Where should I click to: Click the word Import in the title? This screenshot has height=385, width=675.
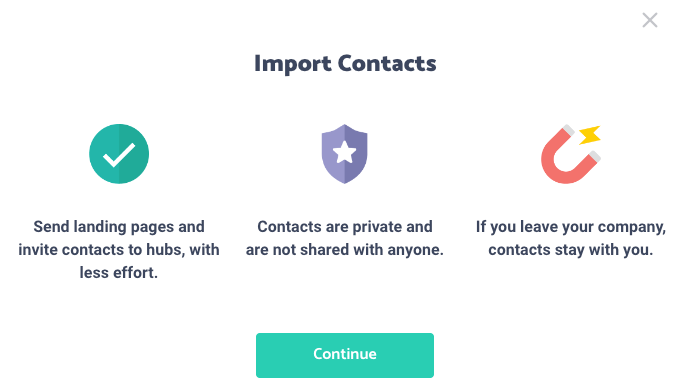click(x=293, y=64)
